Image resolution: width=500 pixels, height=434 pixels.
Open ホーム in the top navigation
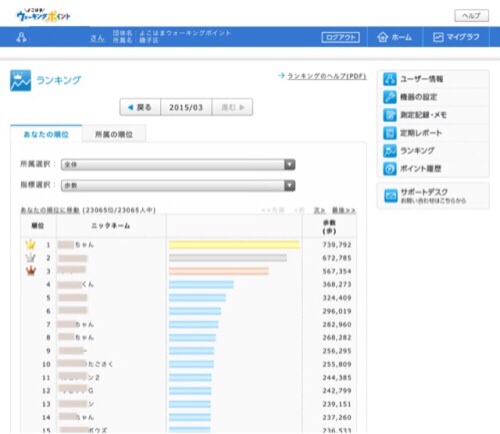pos(395,37)
